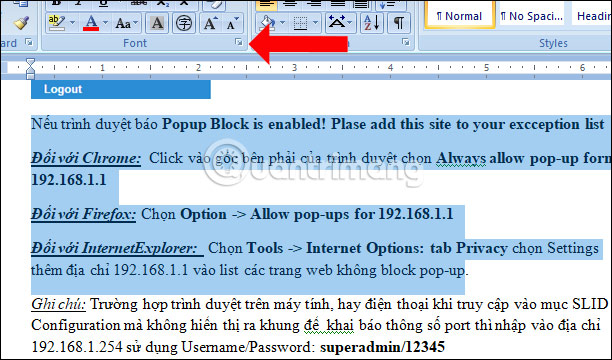Viewport: 612px width, 360px height.
Task: Click the 'Ghi chú:' label
Action: 58,304
